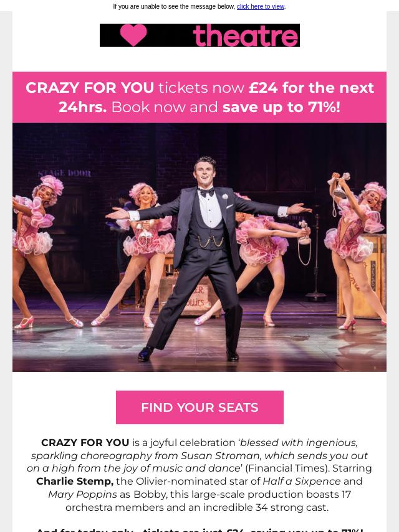399x532 pixels.
Task: Click the lead performer in the black tuxedo
Action: coord(206,258)
